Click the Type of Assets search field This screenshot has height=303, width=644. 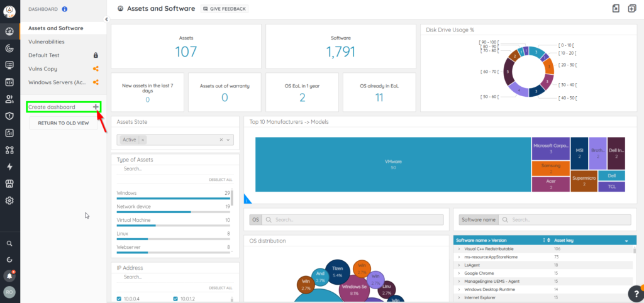175,168
